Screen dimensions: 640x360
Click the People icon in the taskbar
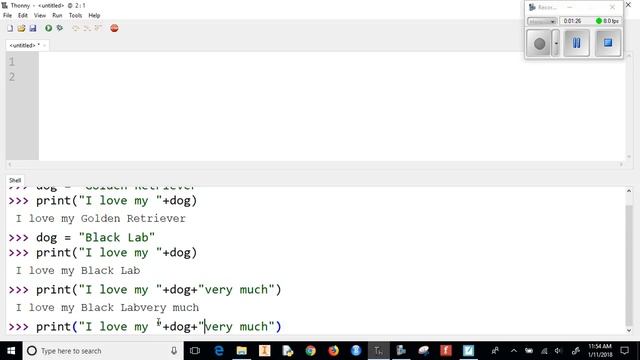tap(495, 351)
